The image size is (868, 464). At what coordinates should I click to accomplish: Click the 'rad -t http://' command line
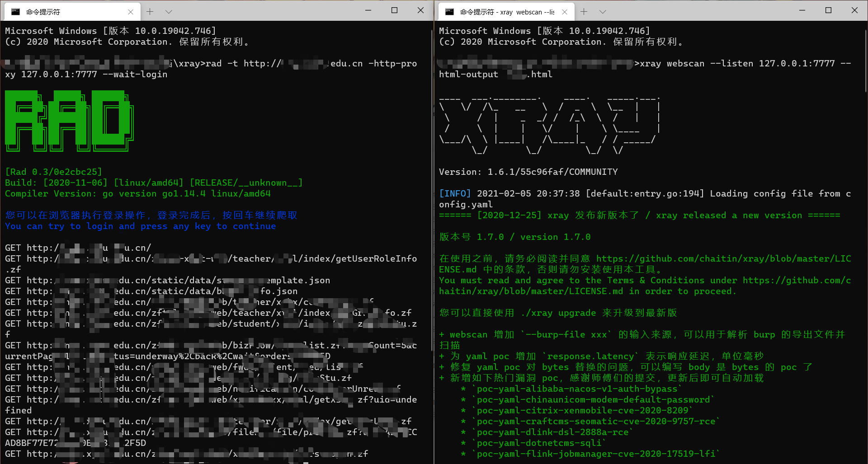click(211, 69)
